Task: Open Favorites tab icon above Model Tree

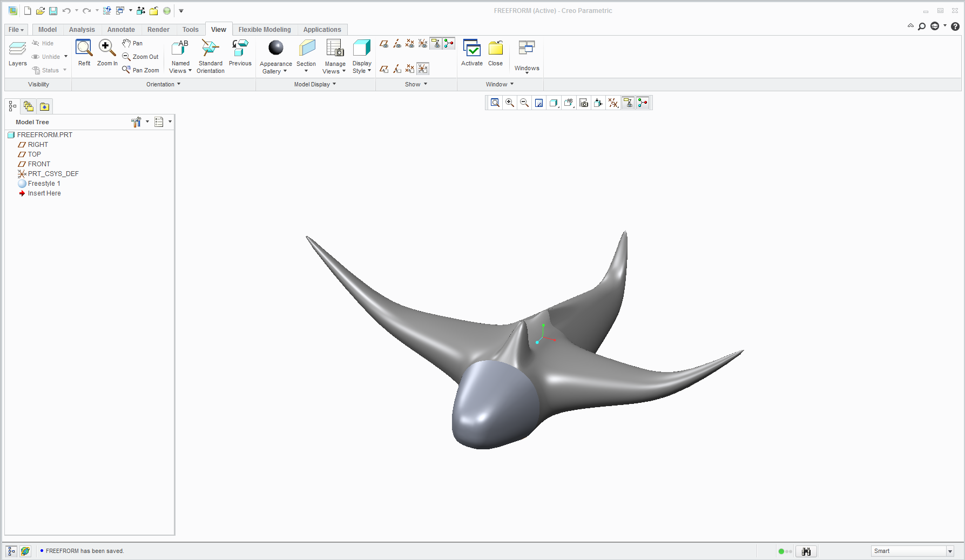Action: point(45,106)
